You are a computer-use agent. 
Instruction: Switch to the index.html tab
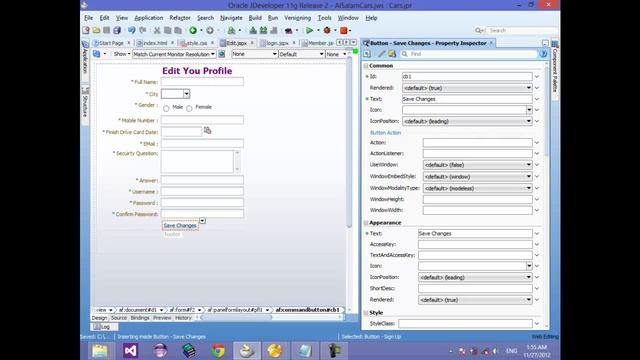click(155, 43)
